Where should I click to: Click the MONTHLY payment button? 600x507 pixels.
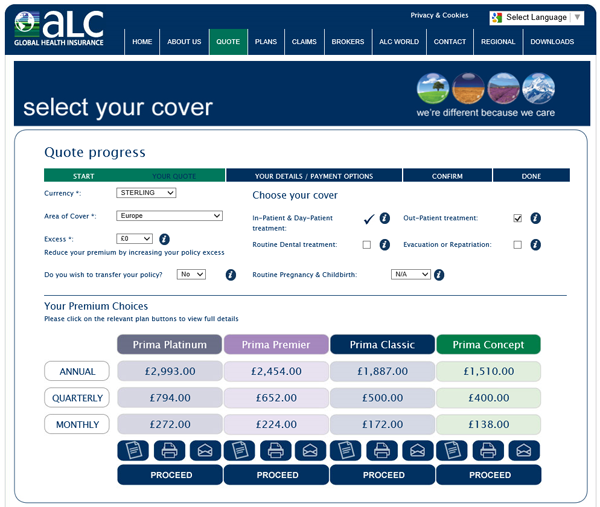pyautogui.click(x=77, y=424)
